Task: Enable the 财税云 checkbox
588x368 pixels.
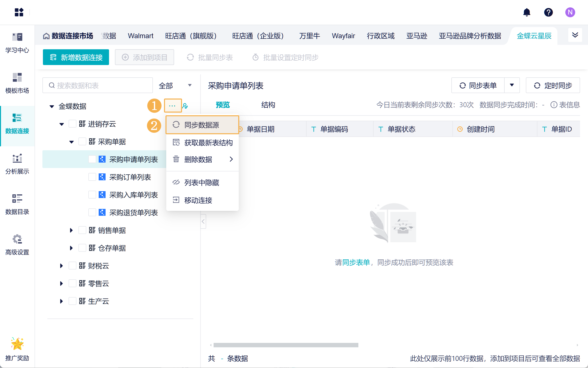Action: pos(72,266)
